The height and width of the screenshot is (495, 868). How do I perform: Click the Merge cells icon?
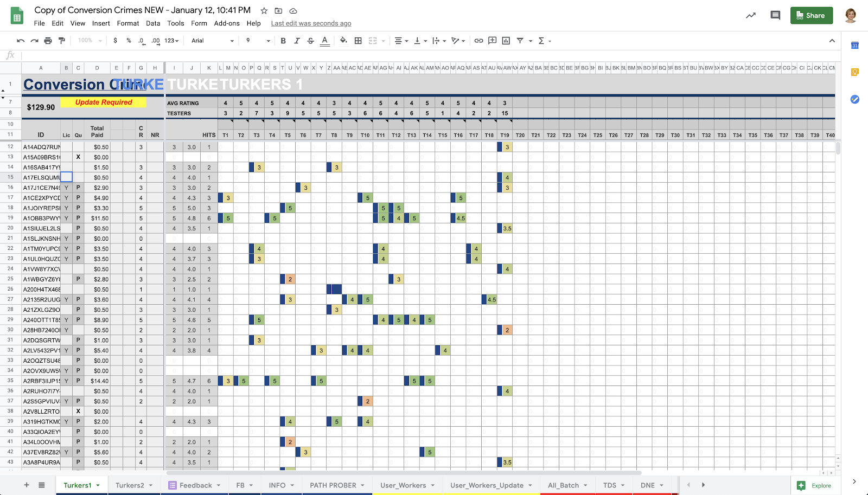pos(373,41)
